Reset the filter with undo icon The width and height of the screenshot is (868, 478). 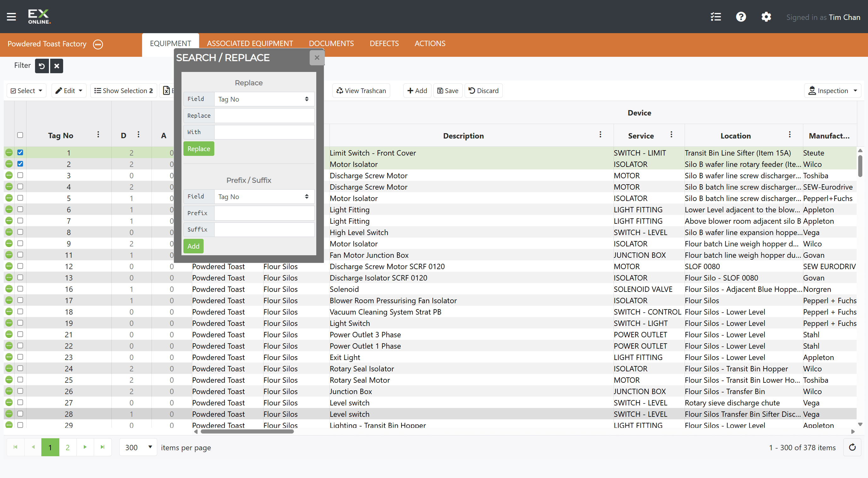[x=42, y=66]
